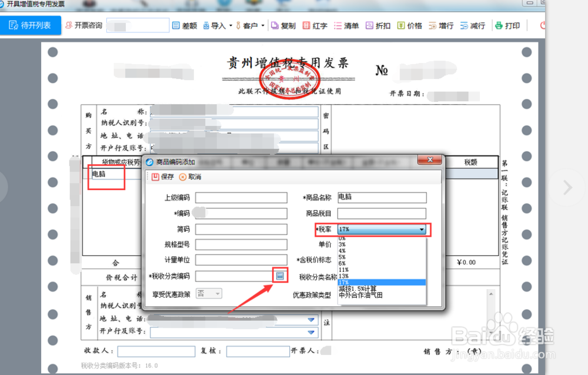Cancel the dialog with 取消
Screen dimensions: 588x375
tap(190, 177)
